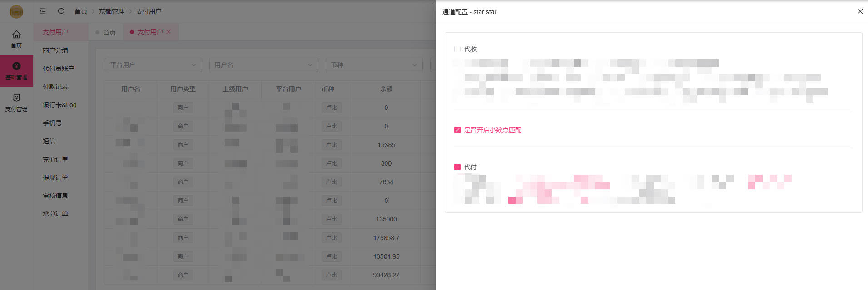Uncheck 是否开启小数点匹配 checkbox

457,130
